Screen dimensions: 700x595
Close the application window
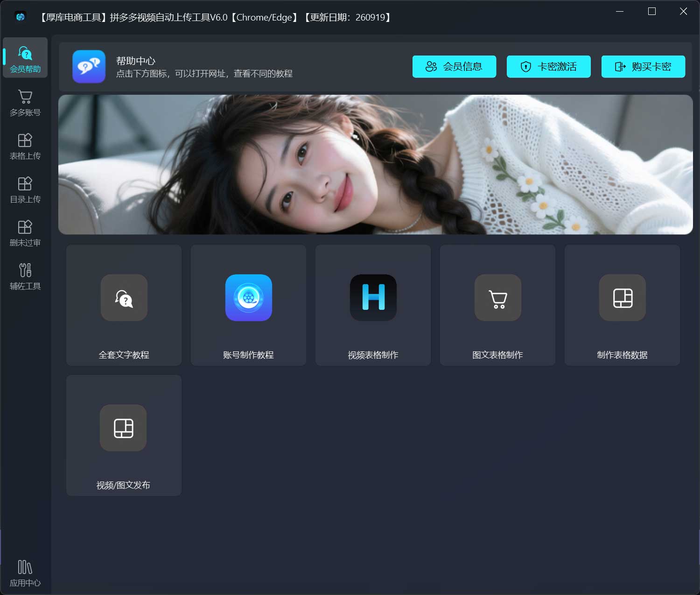click(x=683, y=11)
